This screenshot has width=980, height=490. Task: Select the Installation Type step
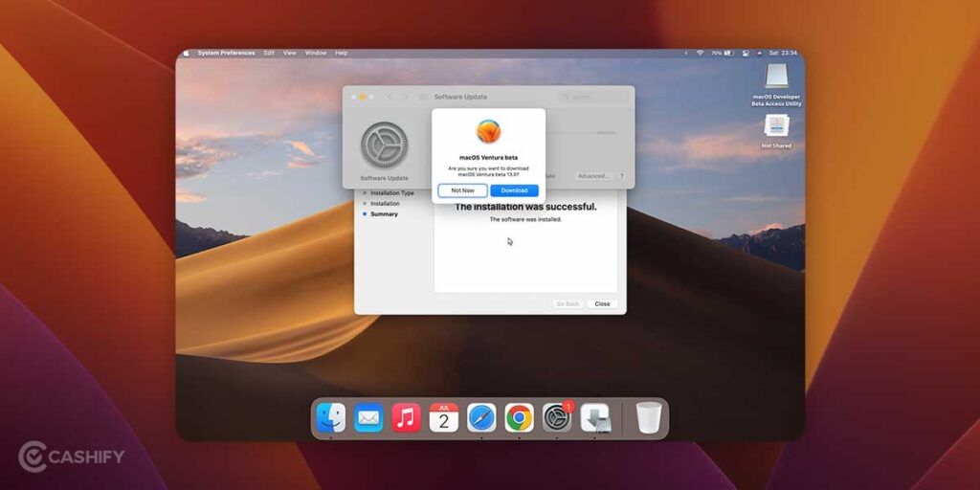pyautogui.click(x=391, y=193)
